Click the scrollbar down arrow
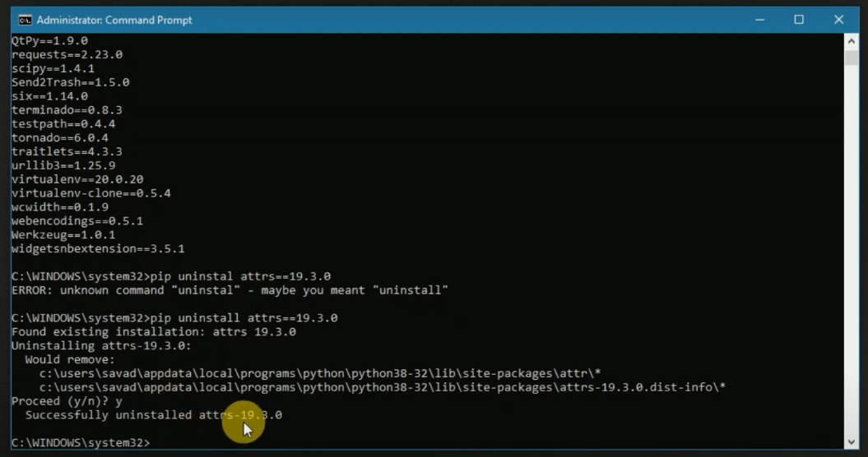 coord(851,442)
